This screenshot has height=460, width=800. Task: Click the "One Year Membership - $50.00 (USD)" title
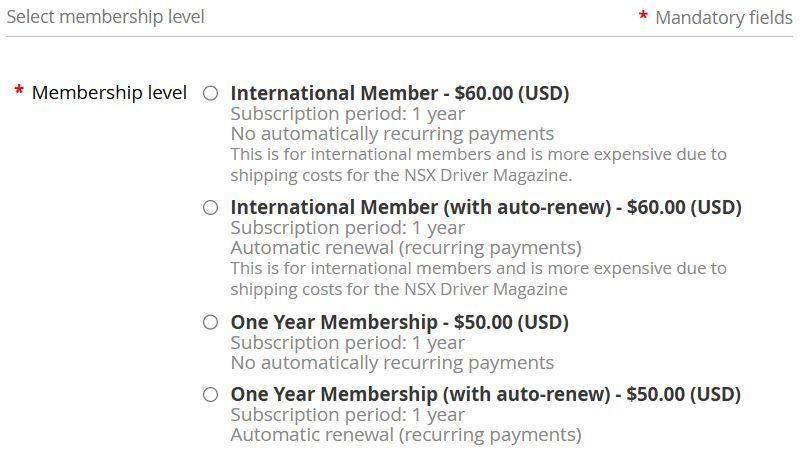(x=399, y=322)
